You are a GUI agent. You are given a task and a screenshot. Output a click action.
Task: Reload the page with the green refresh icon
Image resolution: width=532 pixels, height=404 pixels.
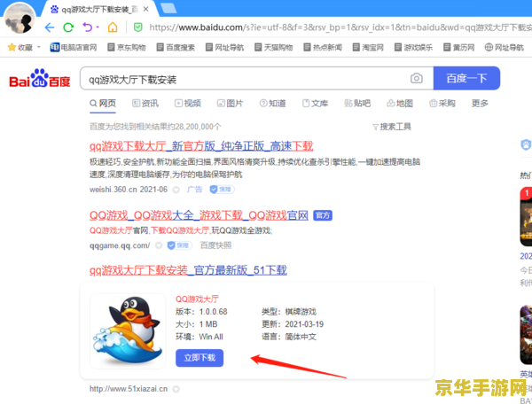(x=68, y=27)
